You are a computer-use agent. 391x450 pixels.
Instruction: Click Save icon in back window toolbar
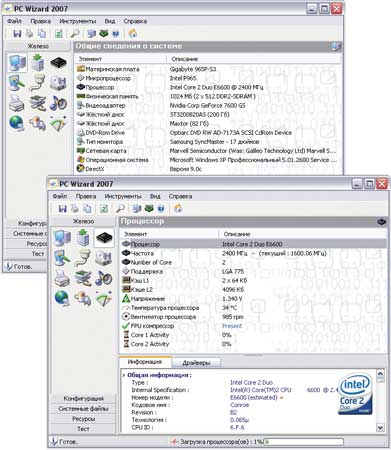click(17, 33)
